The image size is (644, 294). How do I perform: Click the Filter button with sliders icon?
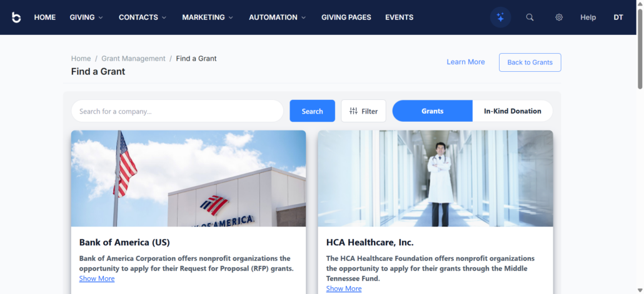363,111
